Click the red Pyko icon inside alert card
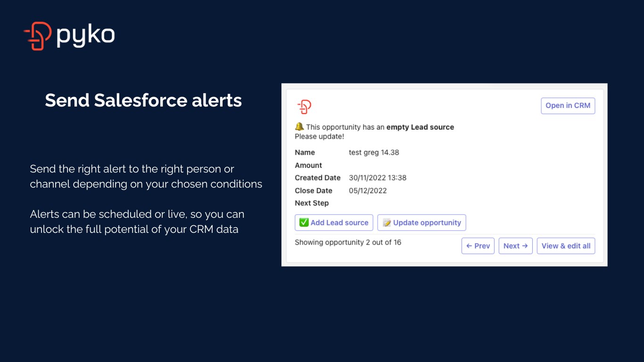The width and height of the screenshot is (644, 362). 304,107
